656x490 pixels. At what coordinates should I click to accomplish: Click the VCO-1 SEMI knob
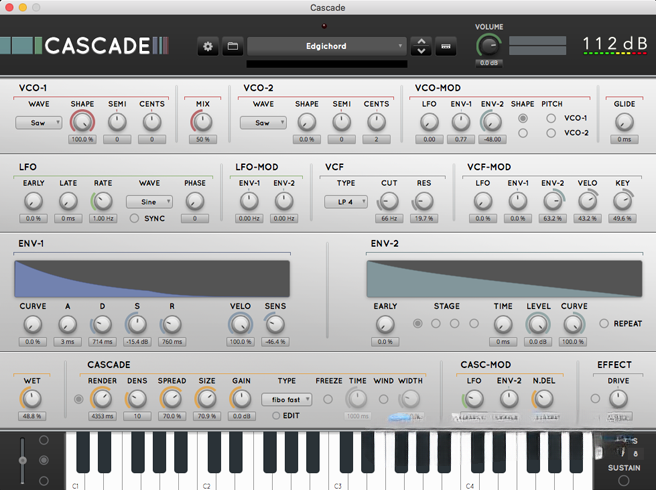coord(117,122)
